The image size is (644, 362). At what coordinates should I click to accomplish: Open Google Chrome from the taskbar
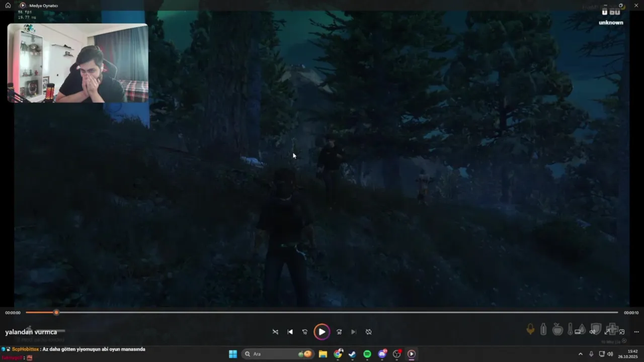click(x=338, y=354)
